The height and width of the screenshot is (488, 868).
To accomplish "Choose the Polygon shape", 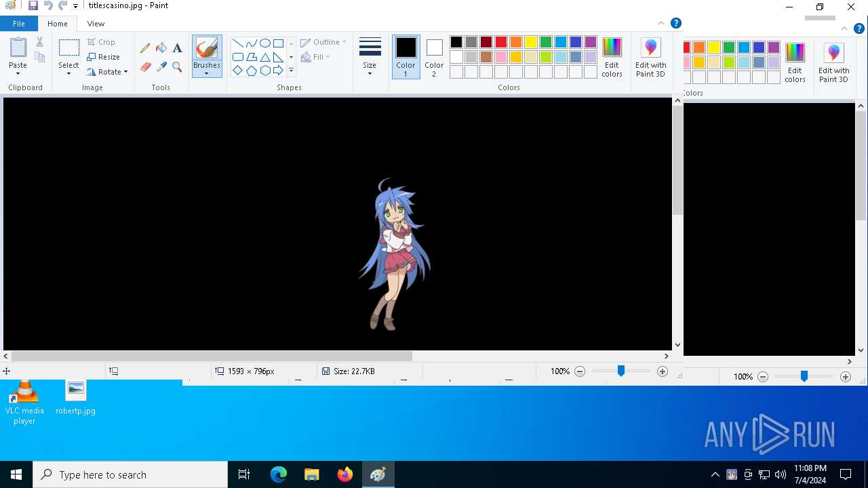I will [252, 57].
